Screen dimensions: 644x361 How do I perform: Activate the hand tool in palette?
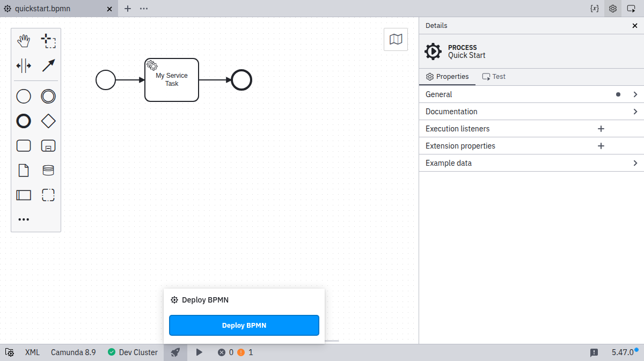[x=24, y=41]
